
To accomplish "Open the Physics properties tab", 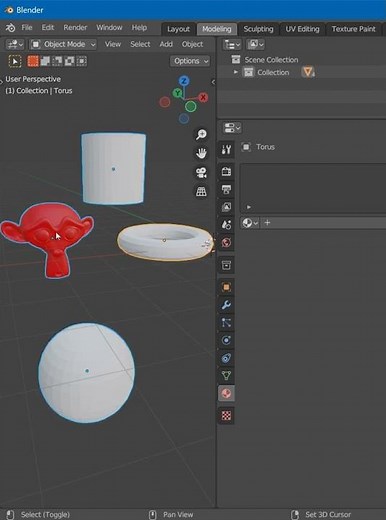I will [x=226, y=340].
